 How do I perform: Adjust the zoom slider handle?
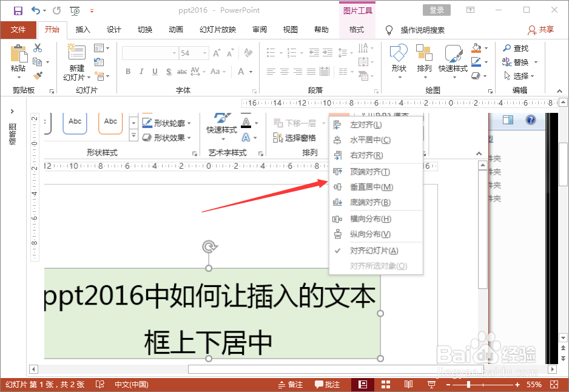pyautogui.click(x=468, y=384)
